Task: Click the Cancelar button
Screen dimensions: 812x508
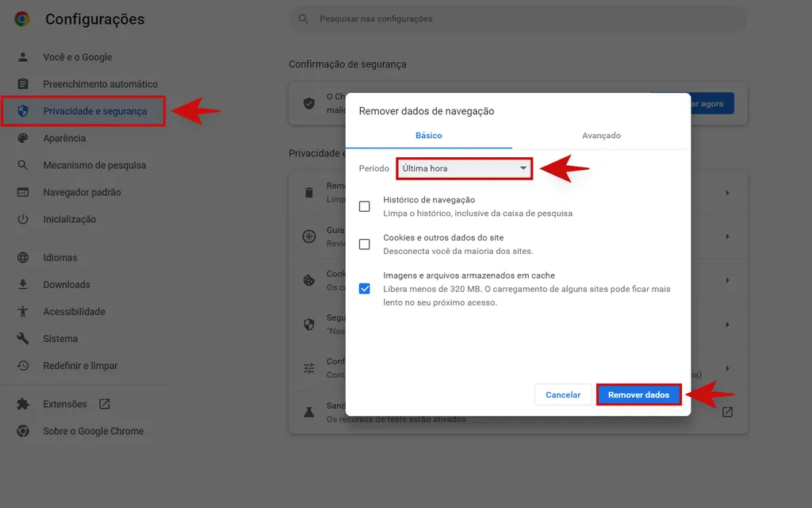Action: (x=563, y=394)
